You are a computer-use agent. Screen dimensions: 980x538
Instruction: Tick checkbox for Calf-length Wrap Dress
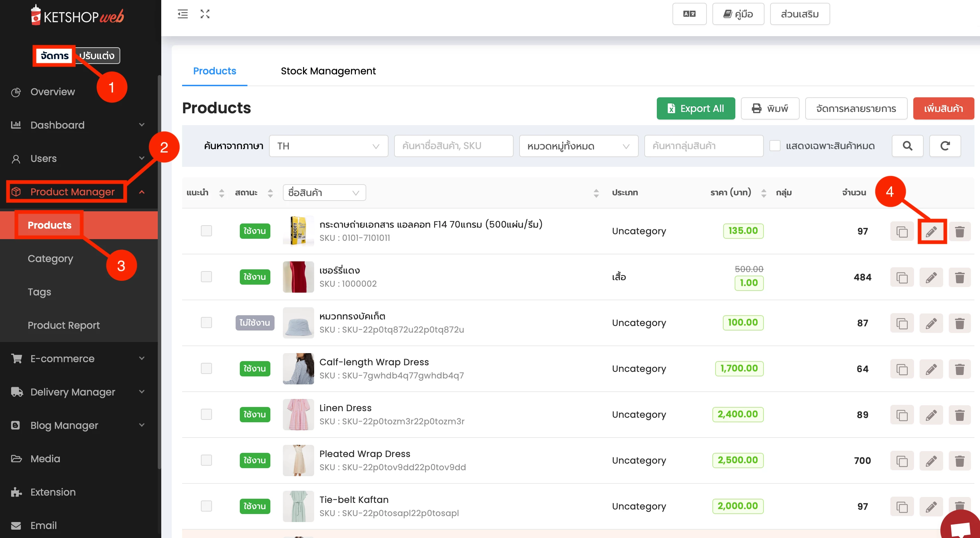(206, 368)
